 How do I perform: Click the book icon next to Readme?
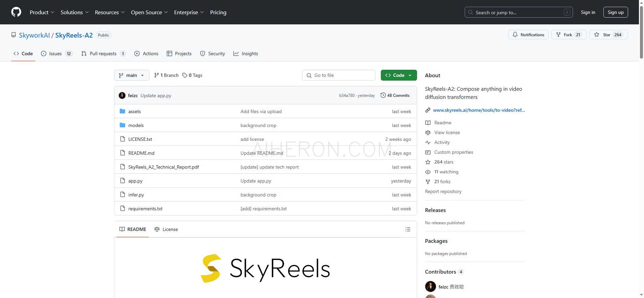click(x=428, y=123)
